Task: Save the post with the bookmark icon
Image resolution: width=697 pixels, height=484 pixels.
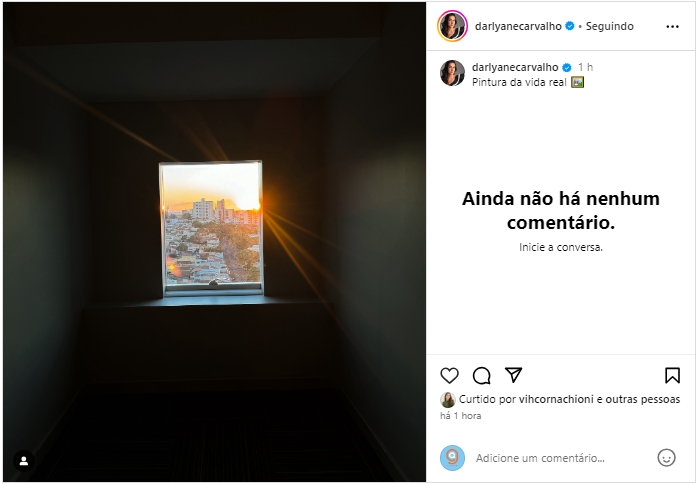Action: [673, 376]
